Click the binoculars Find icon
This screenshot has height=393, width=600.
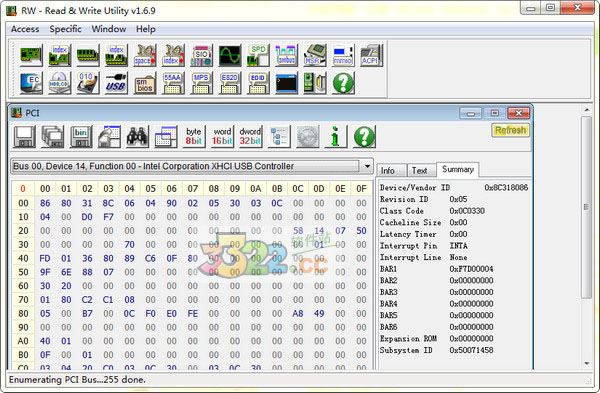[138, 137]
